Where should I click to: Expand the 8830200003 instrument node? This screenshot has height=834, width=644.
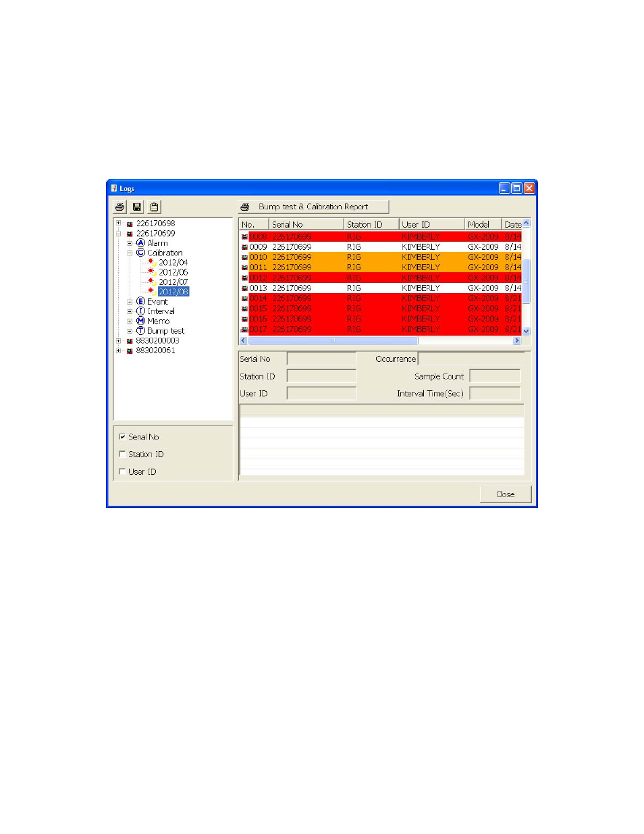119,341
